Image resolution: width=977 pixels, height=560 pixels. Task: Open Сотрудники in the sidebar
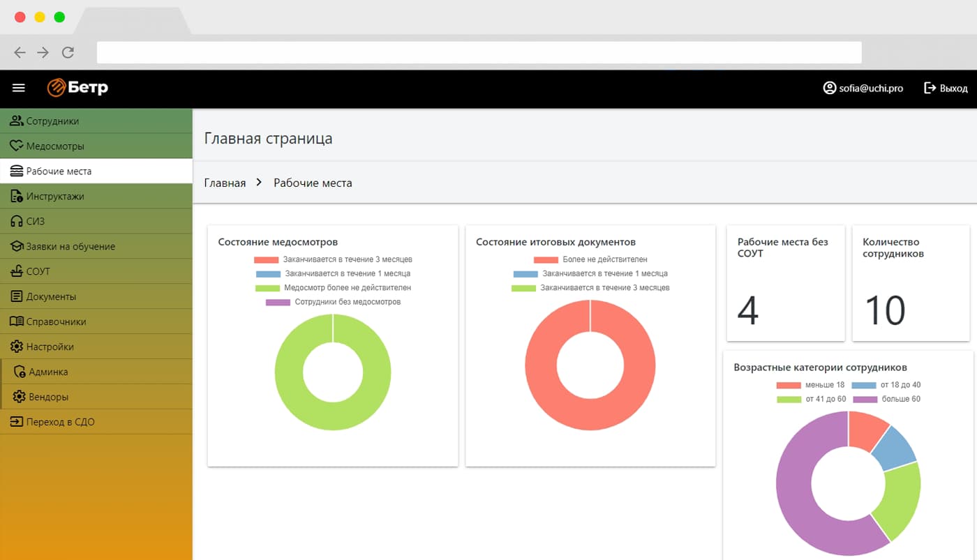click(96, 121)
